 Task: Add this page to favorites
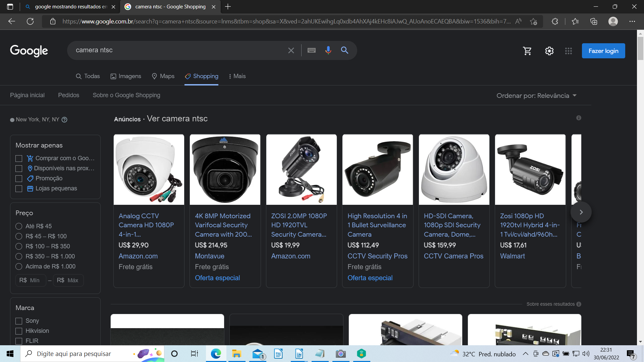click(533, 21)
